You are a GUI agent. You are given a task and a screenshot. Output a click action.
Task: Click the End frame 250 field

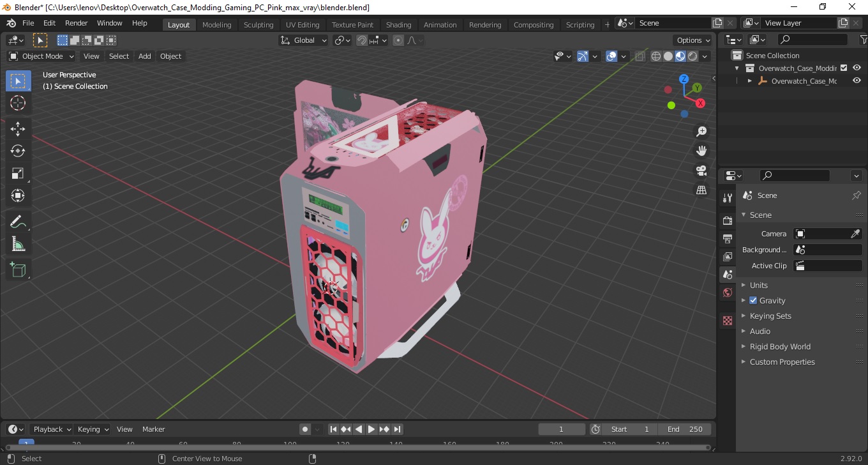685,429
